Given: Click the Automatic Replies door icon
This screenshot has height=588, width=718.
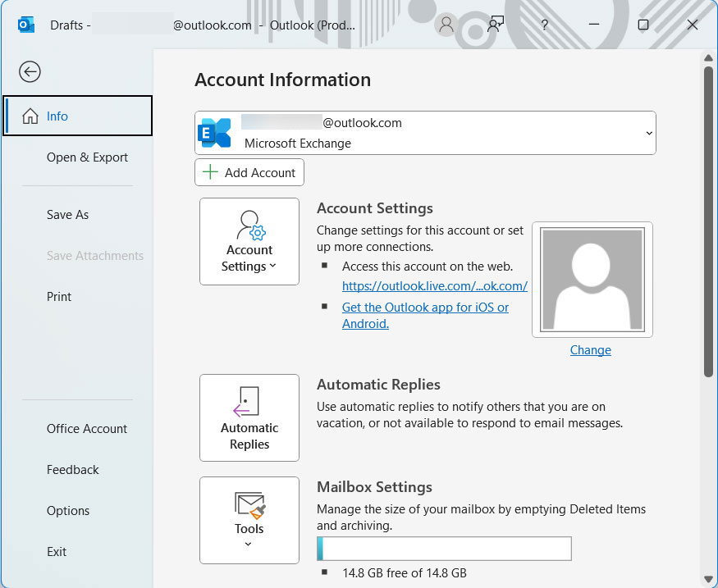Looking at the screenshot, I should tap(246, 402).
